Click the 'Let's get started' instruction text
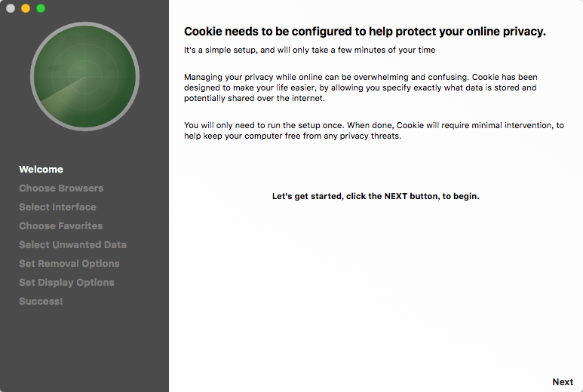Image resolution: width=583 pixels, height=392 pixels. [376, 196]
